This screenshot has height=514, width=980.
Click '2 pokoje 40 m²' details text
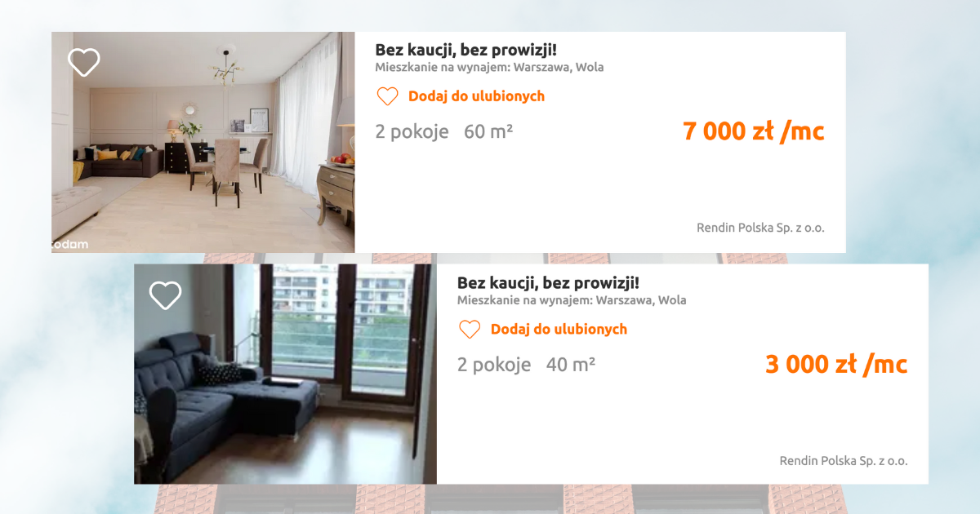tap(526, 365)
